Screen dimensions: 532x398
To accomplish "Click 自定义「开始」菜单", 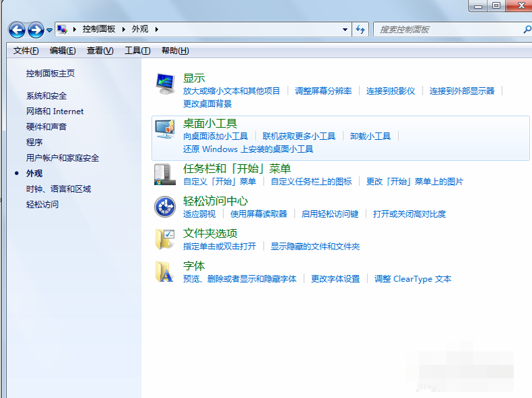I will coord(220,182).
